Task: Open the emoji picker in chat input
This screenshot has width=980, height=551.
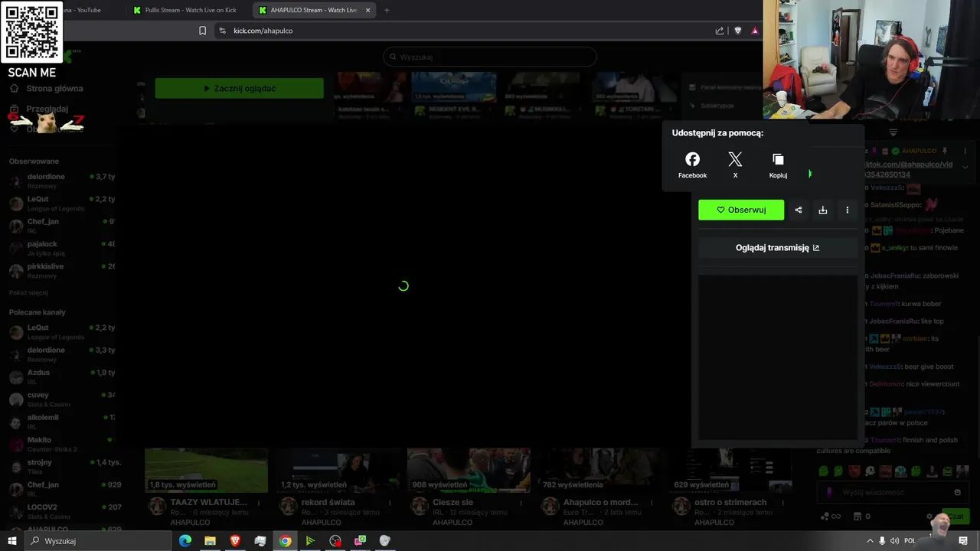Action: click(x=957, y=492)
